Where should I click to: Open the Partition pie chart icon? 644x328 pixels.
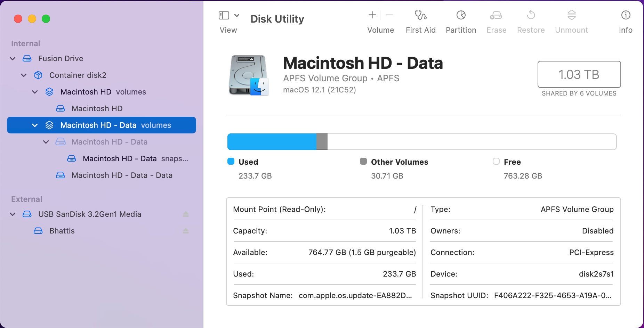[461, 15]
